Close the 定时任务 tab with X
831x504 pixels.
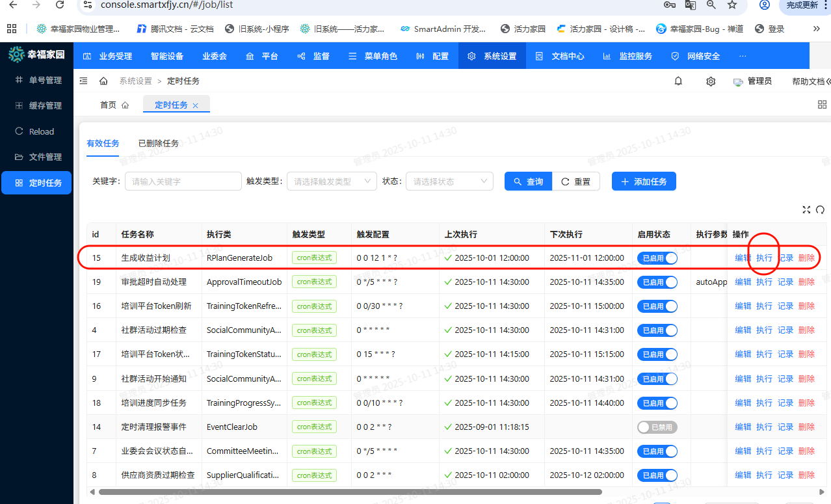(x=196, y=105)
